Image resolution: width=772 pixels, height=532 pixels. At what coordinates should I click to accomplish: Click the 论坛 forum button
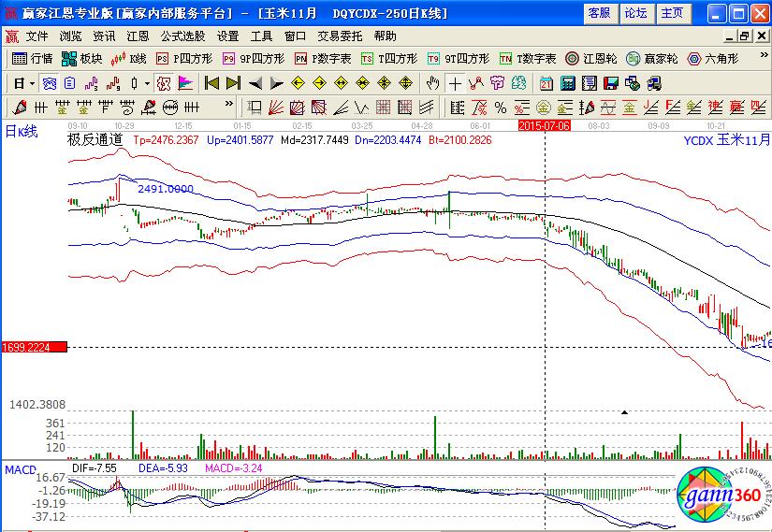coord(635,13)
